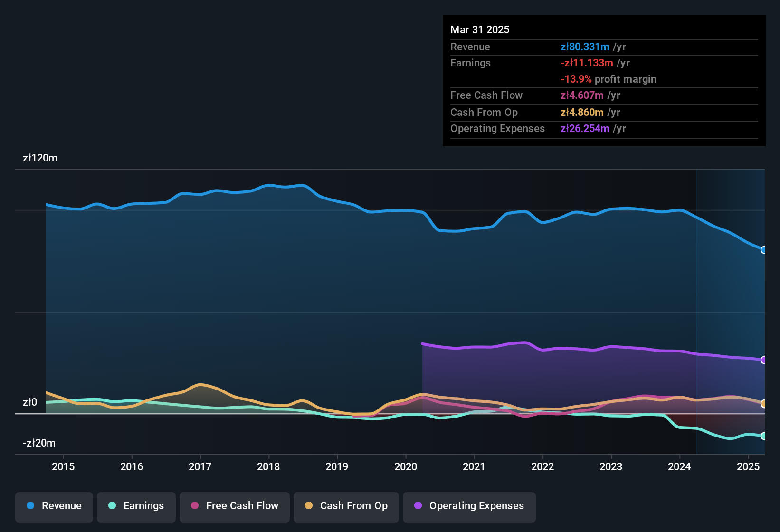Click the 2020 x-axis label

[x=406, y=467]
